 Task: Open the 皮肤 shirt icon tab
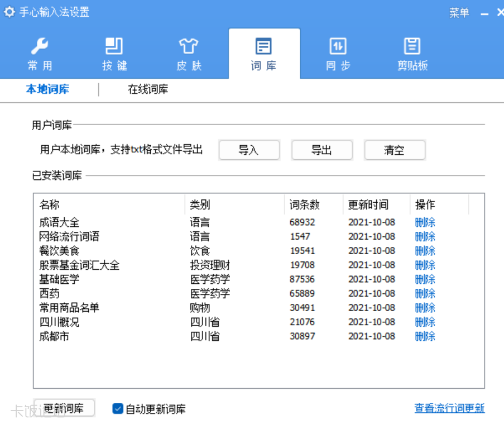tap(189, 54)
